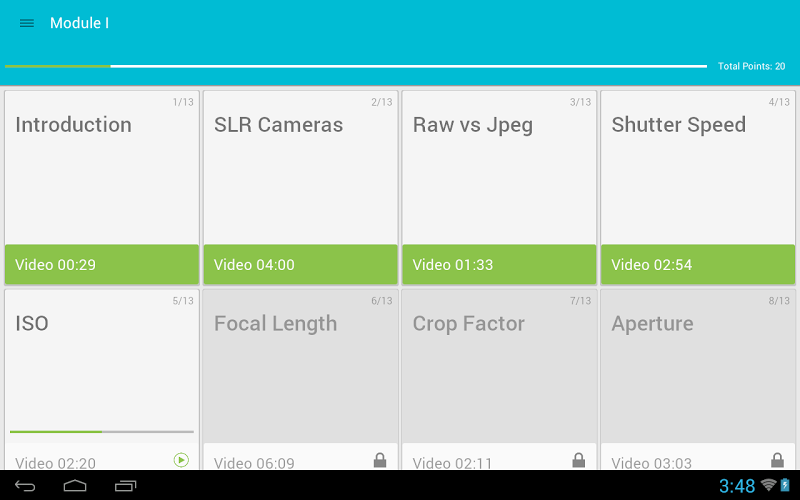
Task: Open the hamburger navigation menu
Action: coord(27,23)
